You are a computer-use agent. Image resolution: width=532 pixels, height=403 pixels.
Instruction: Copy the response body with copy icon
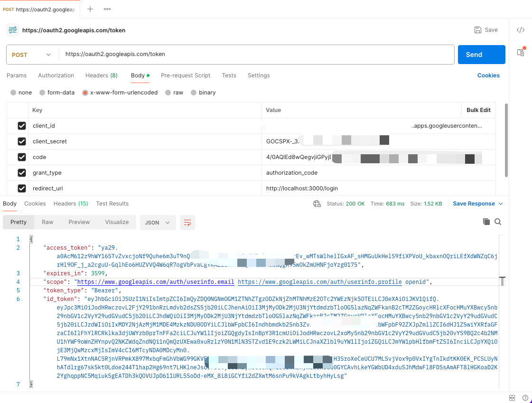pos(486,222)
